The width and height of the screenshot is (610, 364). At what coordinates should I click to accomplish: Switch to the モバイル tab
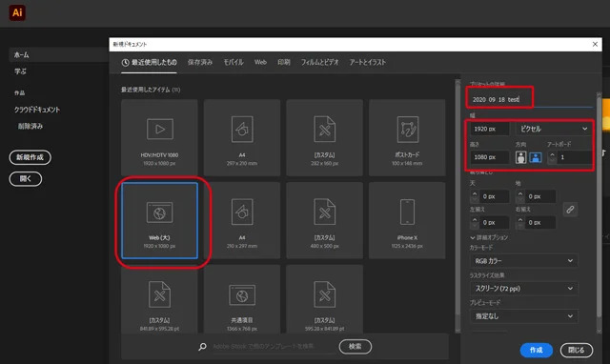[234, 62]
